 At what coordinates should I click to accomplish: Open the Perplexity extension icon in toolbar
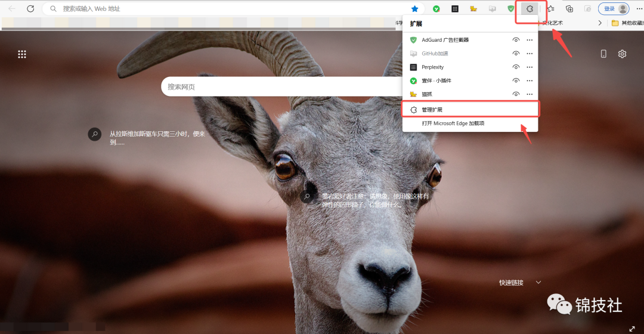pos(455,9)
